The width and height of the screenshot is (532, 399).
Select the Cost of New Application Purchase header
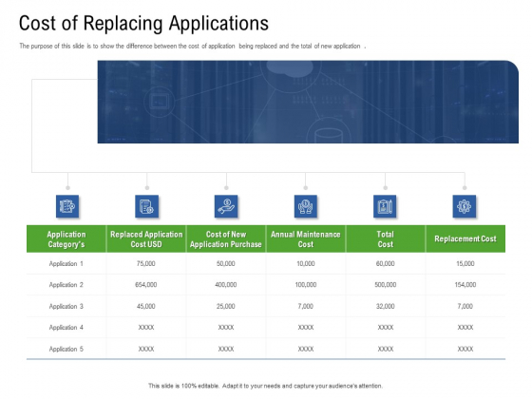tap(226, 238)
